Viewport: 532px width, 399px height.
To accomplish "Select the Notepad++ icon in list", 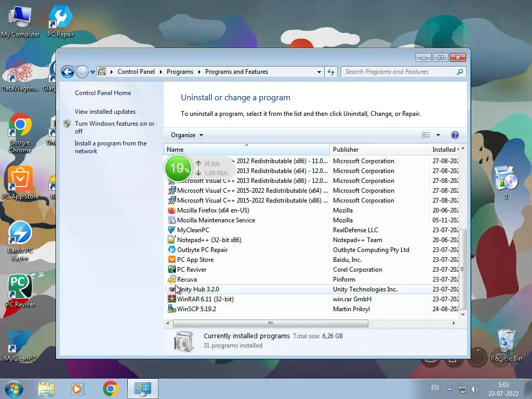I will pos(172,240).
